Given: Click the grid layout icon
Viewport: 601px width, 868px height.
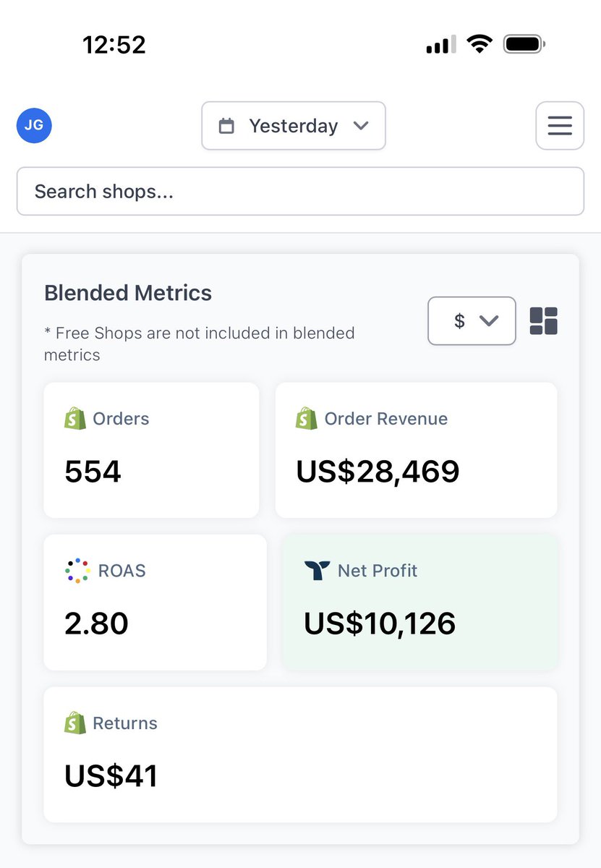Looking at the screenshot, I should click(544, 320).
